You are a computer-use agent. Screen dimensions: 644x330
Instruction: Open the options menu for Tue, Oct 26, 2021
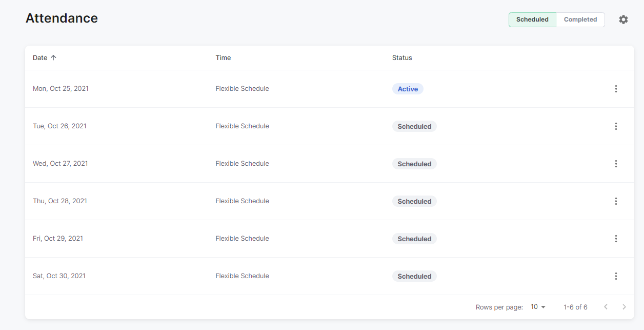click(616, 126)
